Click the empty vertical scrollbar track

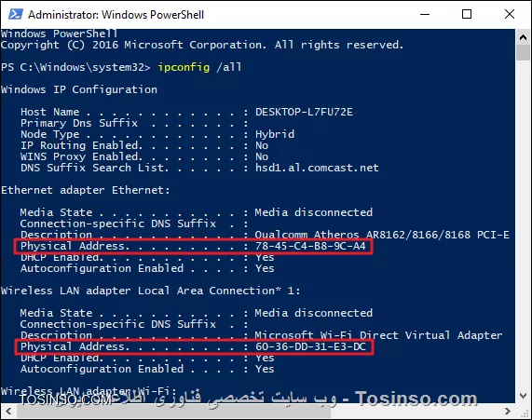click(x=524, y=224)
